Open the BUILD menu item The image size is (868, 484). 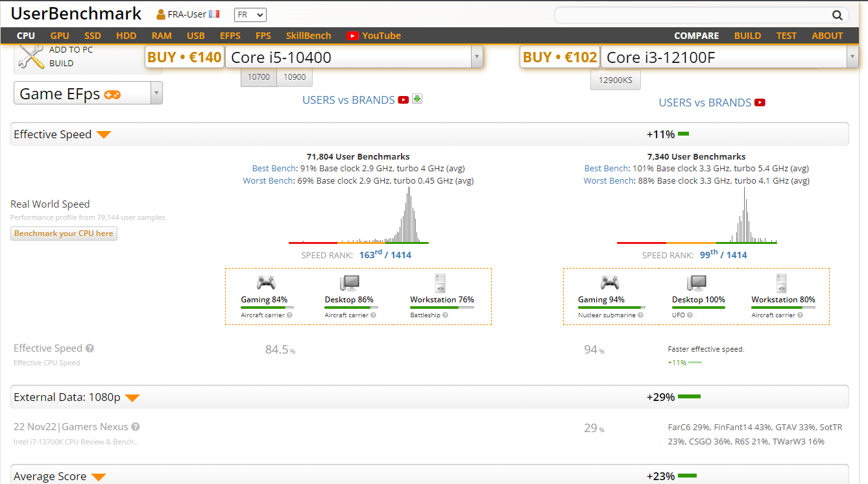[747, 36]
